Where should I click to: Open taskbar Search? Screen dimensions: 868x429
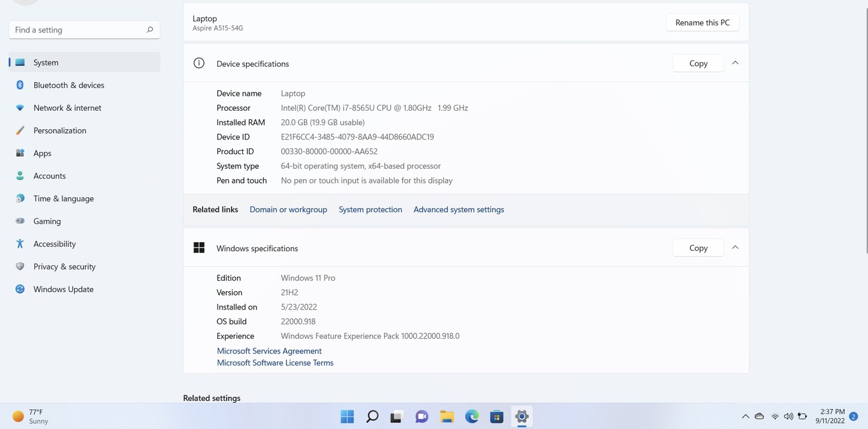click(x=372, y=417)
